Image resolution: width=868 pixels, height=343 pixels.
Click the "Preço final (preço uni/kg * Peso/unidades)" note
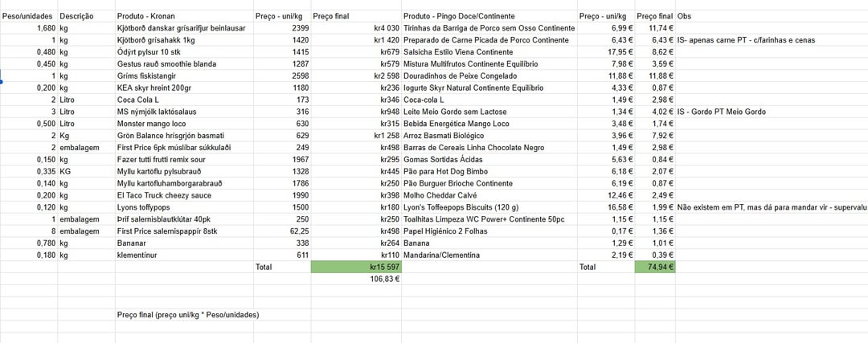coord(187,315)
